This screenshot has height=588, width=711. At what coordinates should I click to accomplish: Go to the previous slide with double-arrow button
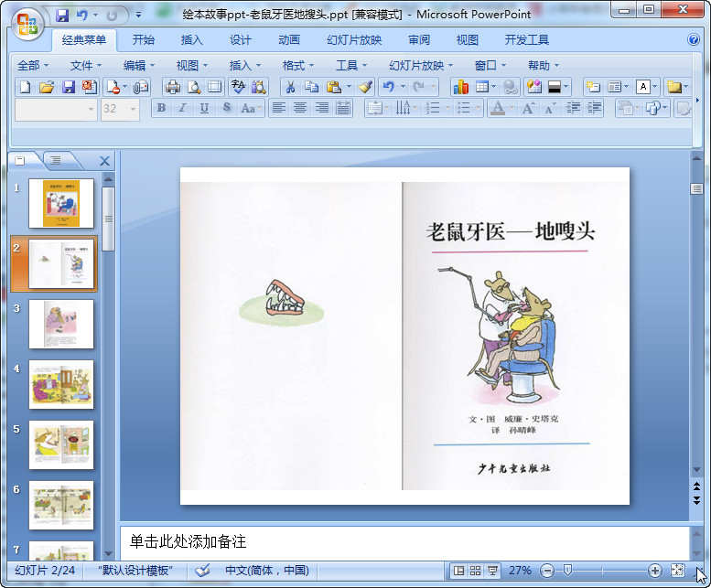click(x=696, y=486)
